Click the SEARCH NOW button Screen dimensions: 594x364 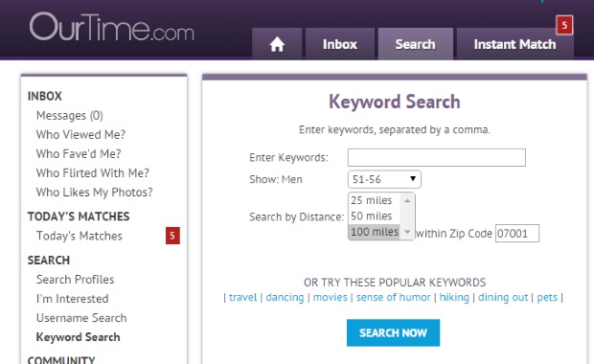coord(393,332)
